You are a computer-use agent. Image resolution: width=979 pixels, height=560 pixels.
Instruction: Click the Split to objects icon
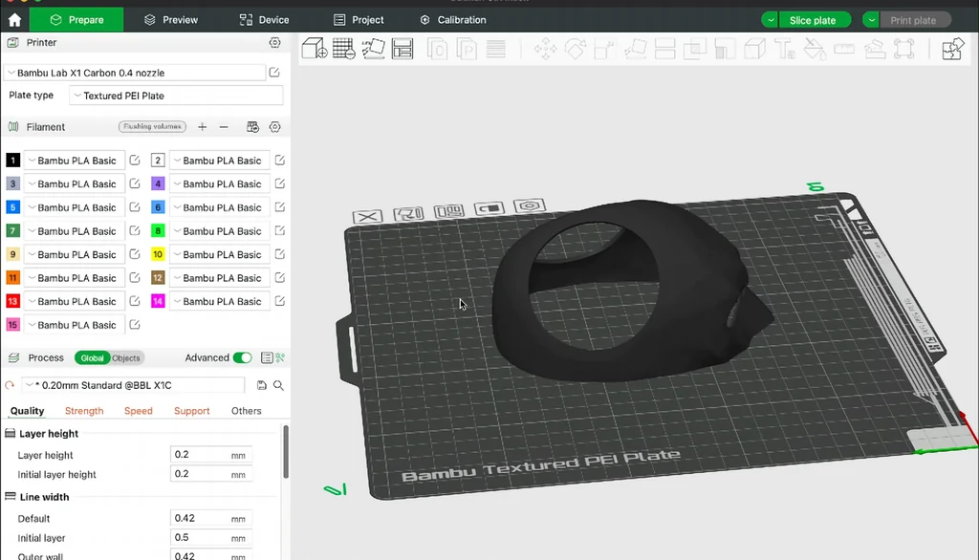[437, 49]
